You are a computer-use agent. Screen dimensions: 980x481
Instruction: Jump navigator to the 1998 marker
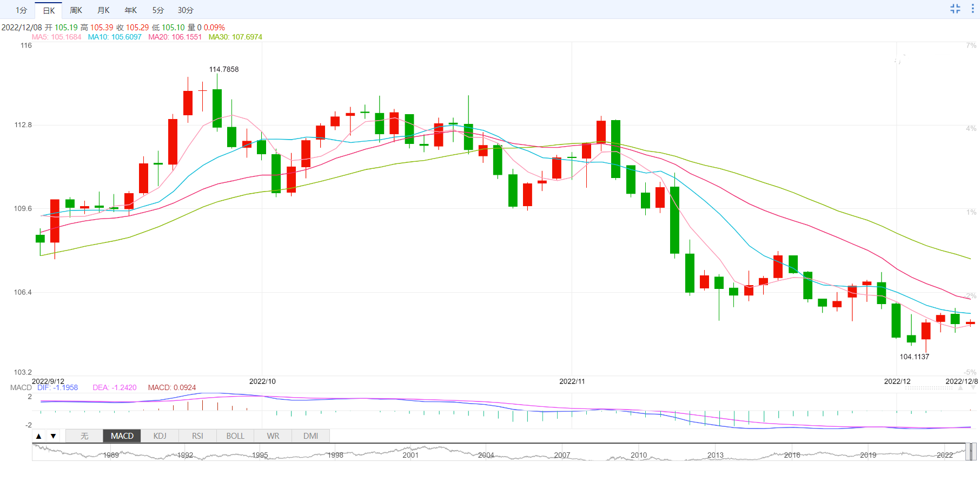coord(335,455)
